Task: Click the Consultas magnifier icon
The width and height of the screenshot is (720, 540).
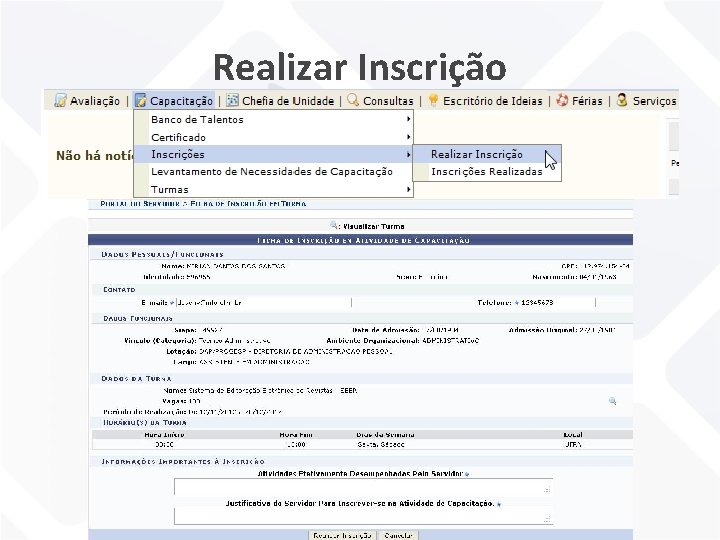Action: [x=353, y=100]
